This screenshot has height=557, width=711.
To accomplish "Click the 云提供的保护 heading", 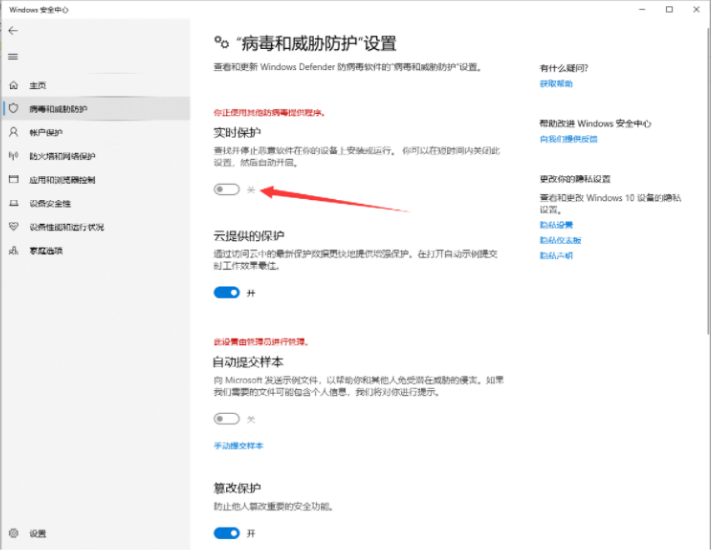I will [x=249, y=236].
